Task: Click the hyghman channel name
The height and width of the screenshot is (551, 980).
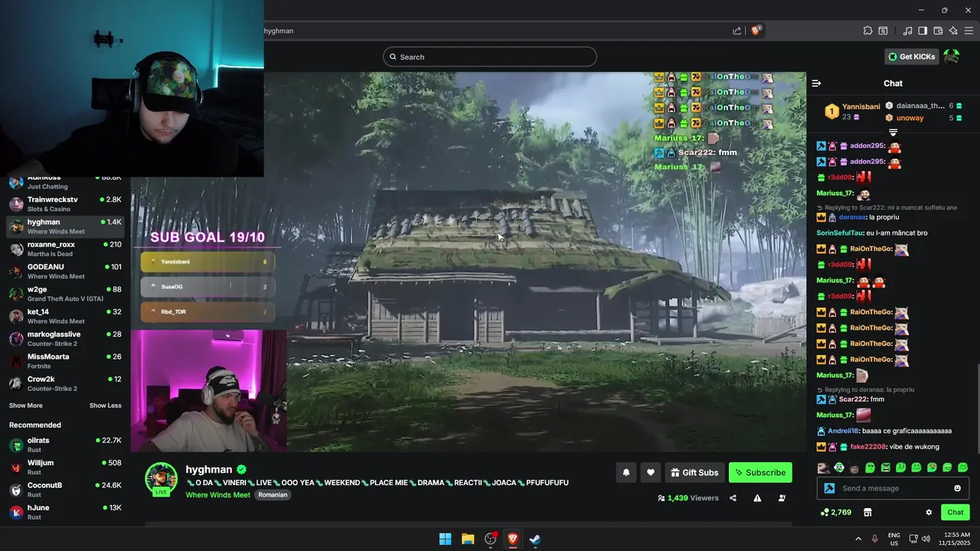Action: click(x=209, y=469)
